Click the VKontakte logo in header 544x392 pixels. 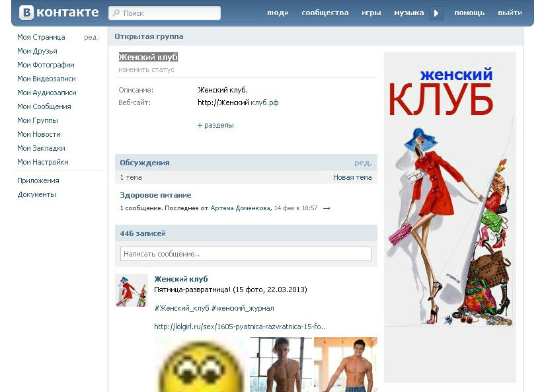pos(59,13)
